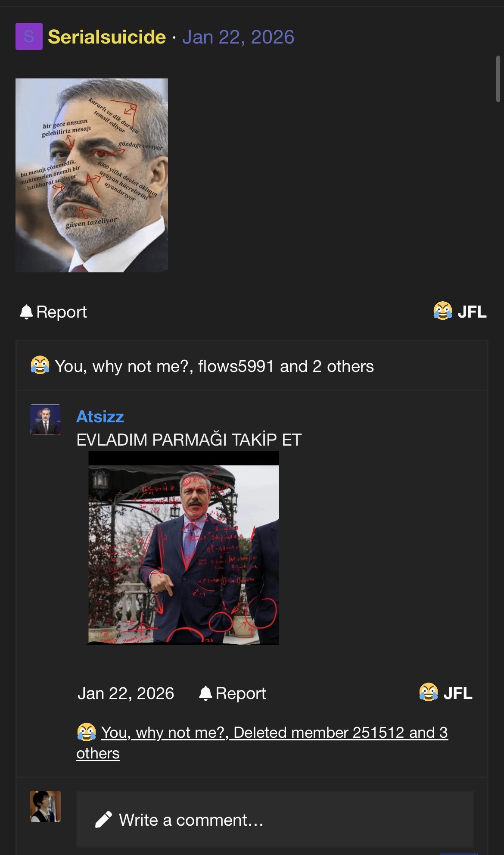Image resolution: width=504 pixels, height=855 pixels.
Task: Click the laughing emoji on the comment's JFL reaction
Action: [428, 693]
